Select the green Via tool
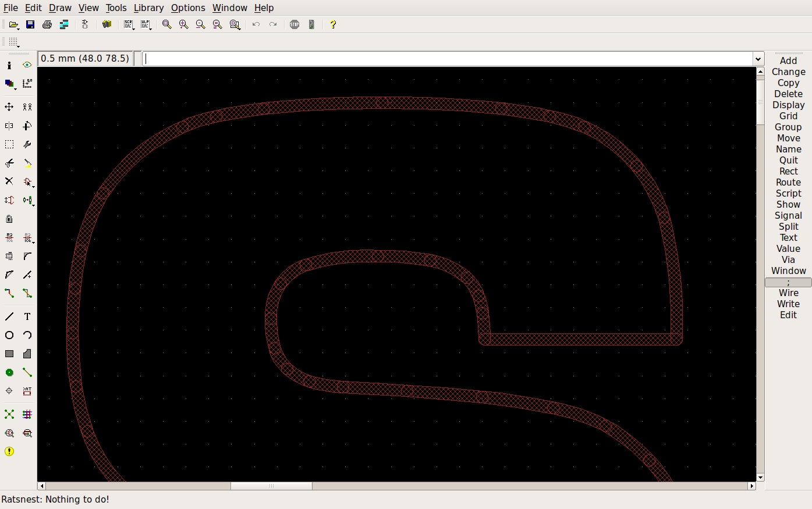Image resolution: width=812 pixels, height=509 pixels. [9, 372]
